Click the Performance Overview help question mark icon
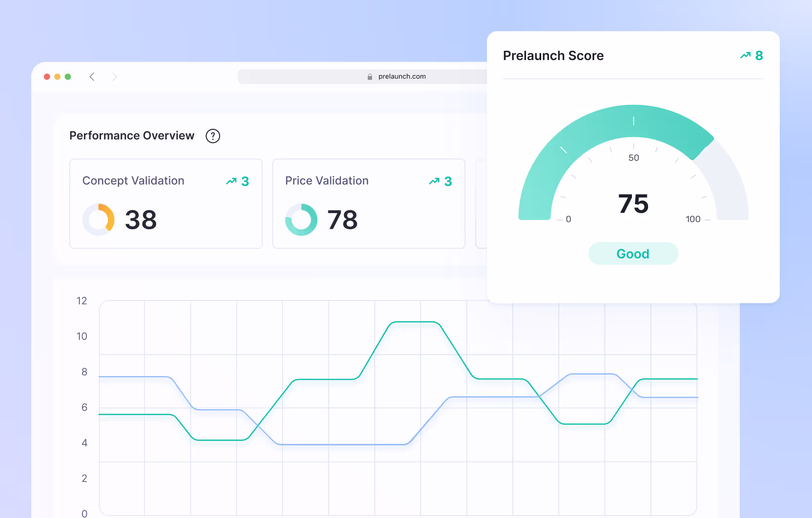 pyautogui.click(x=213, y=136)
